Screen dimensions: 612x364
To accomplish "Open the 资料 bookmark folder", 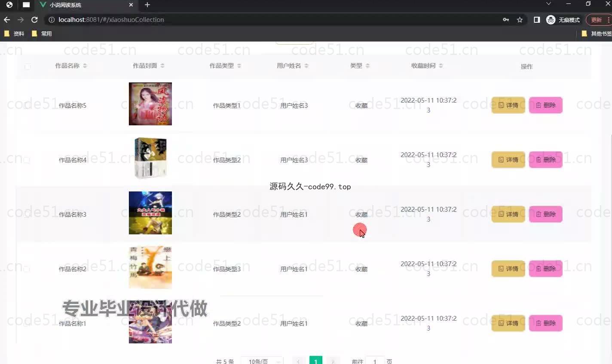I will coord(14,33).
